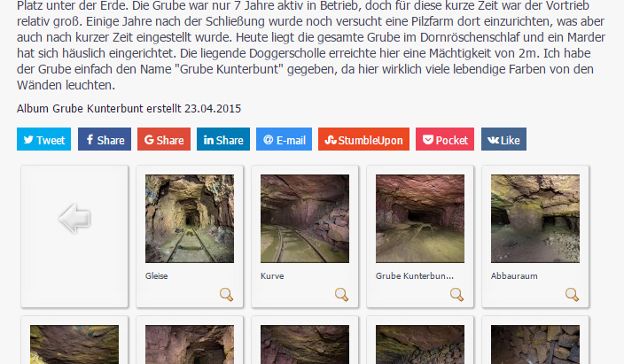This screenshot has height=364, width=624.
Task: Click the Facebook Share button
Action: (x=105, y=139)
